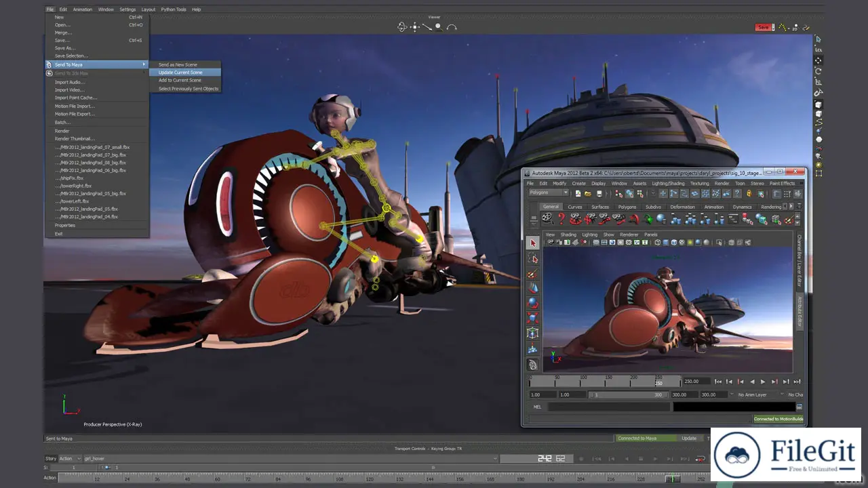Viewport: 868px width, 488px height.
Task: Open the Polygons menu set dropdown
Action: 549,192
